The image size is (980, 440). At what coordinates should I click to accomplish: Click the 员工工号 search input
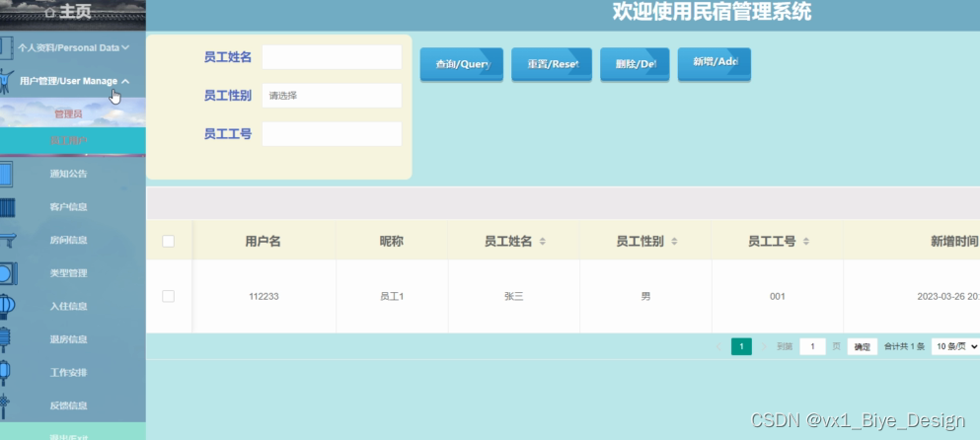(x=332, y=134)
